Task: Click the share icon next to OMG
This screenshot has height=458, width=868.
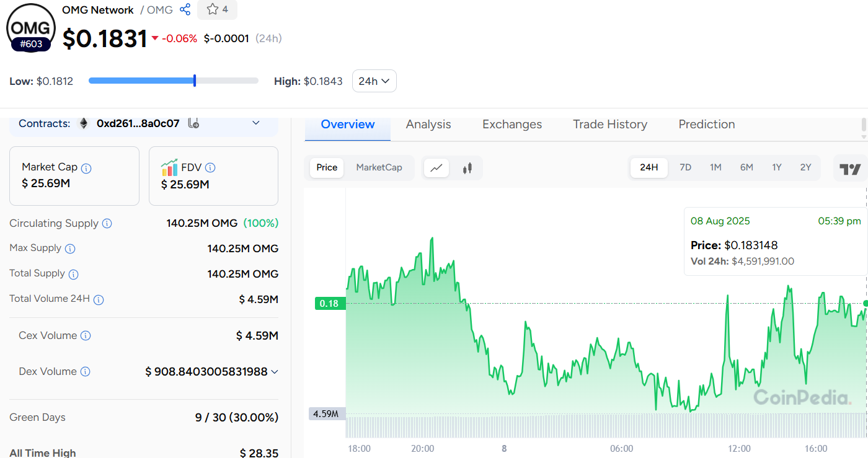Action: click(x=185, y=10)
